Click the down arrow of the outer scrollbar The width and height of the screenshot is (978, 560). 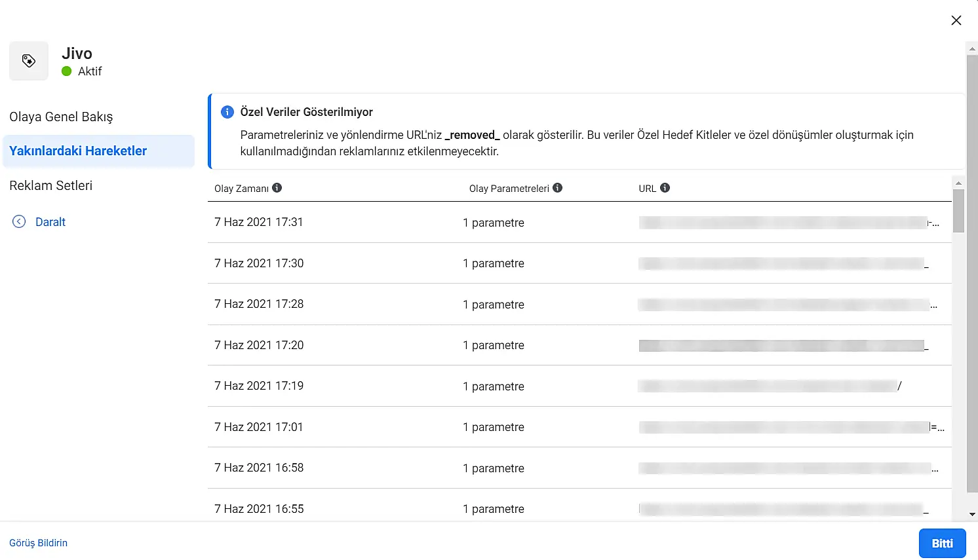point(972,515)
